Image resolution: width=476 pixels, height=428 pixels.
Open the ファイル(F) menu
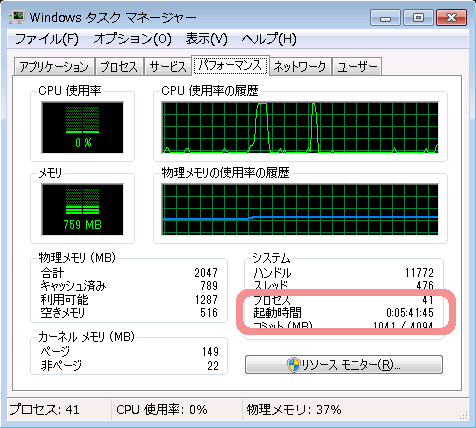click(x=47, y=39)
